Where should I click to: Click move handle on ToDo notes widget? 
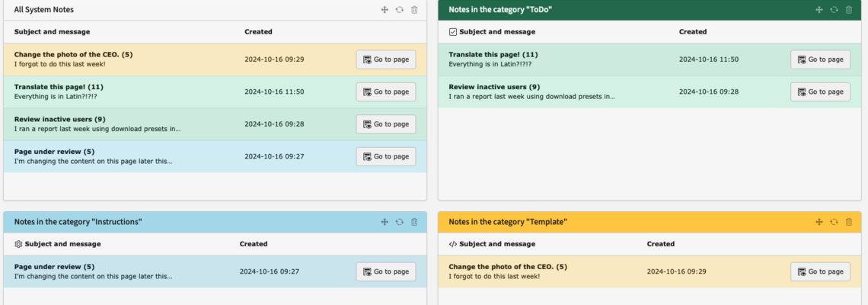click(x=819, y=10)
